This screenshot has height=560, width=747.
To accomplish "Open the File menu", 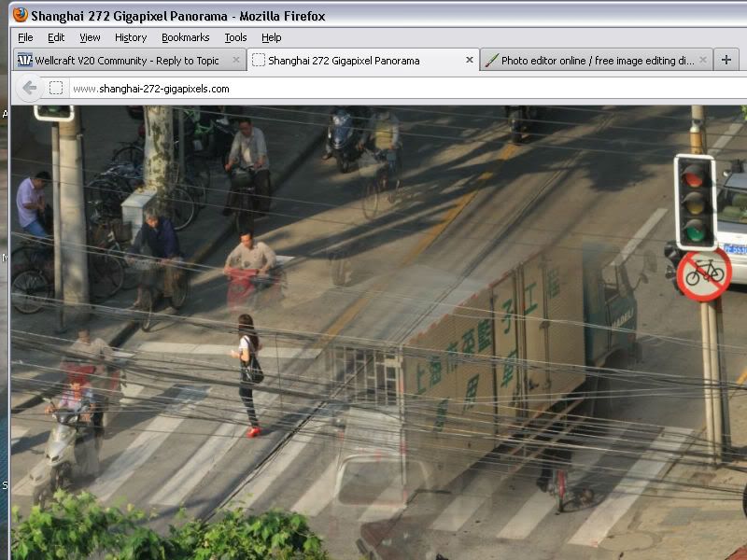I will [x=25, y=37].
